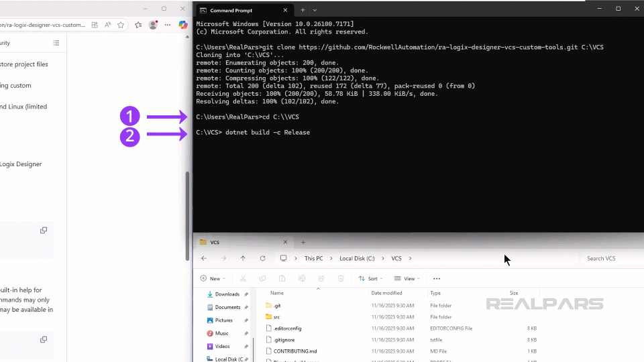
Task: Click the browser page vertical scrollbar
Action: (x=187, y=216)
